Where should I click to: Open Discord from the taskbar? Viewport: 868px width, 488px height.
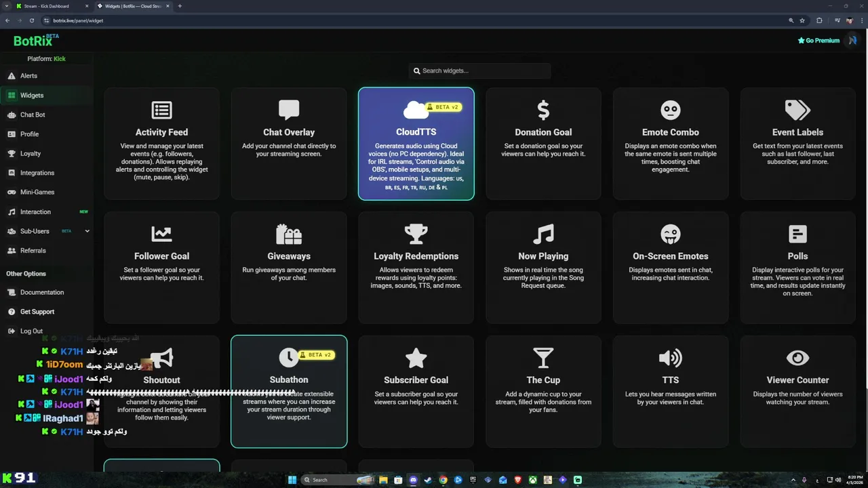[413, 480]
